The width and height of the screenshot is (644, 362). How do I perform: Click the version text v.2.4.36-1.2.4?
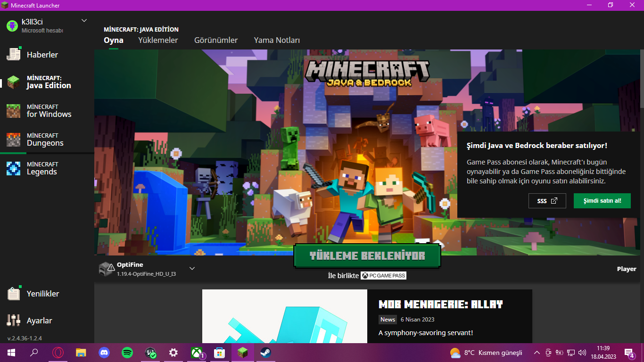[x=25, y=338]
